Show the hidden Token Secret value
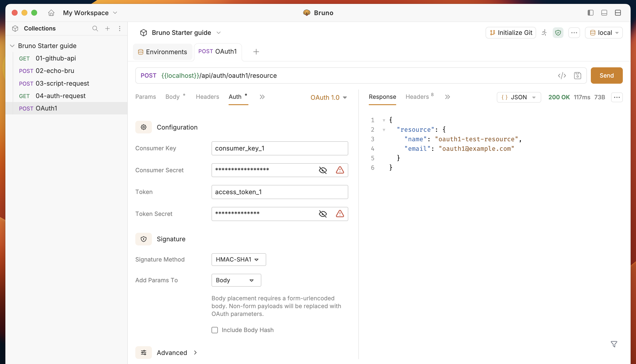 coord(323,214)
